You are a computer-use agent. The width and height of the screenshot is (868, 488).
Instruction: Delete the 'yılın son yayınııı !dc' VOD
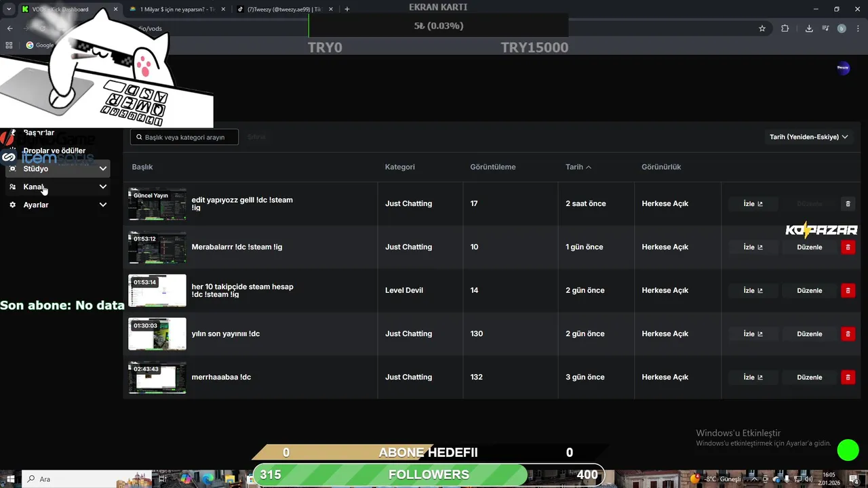pos(848,334)
